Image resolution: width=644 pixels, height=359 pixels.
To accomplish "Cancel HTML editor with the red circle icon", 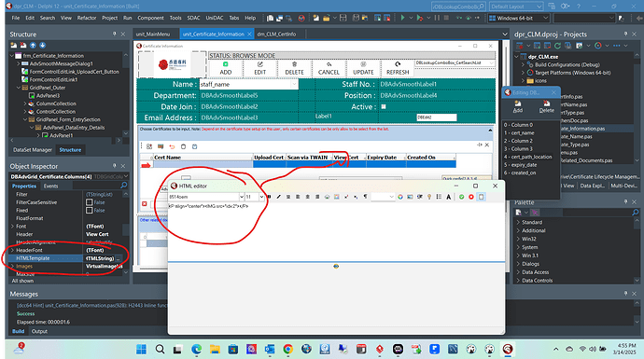I will point(471,197).
